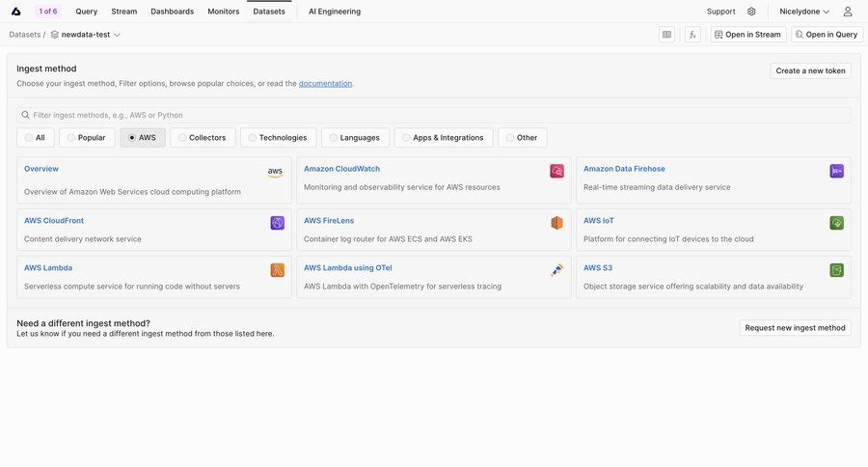Click the AWS S3 bucket icon
Screen dimensions: 868x467
click(836, 270)
